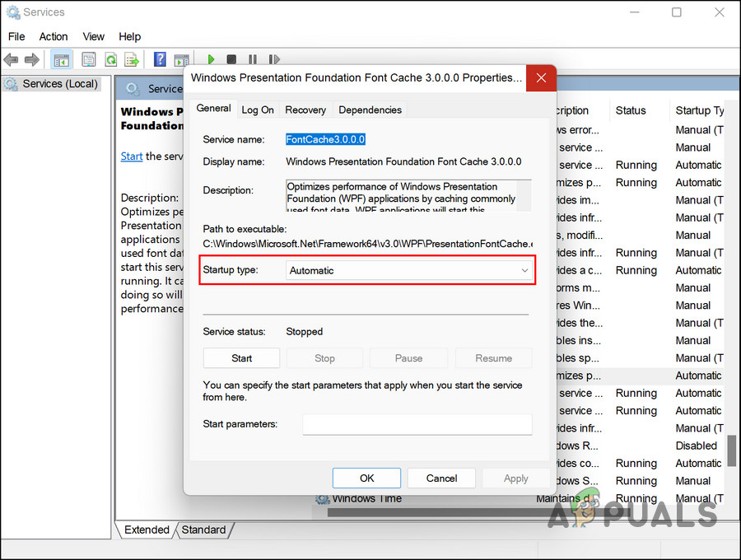Screen dimensions: 741x560
Task: Click the Startup Type column header
Action: pyautogui.click(x=699, y=110)
